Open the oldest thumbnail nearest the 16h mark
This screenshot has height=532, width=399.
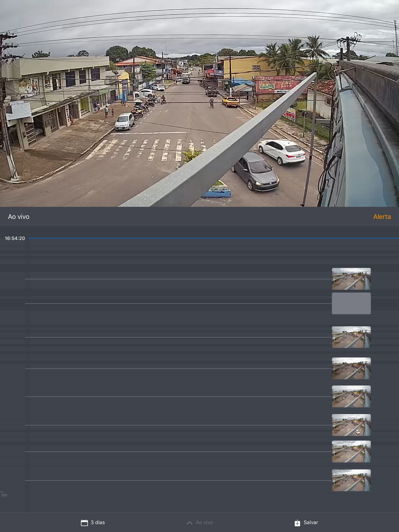(x=351, y=480)
